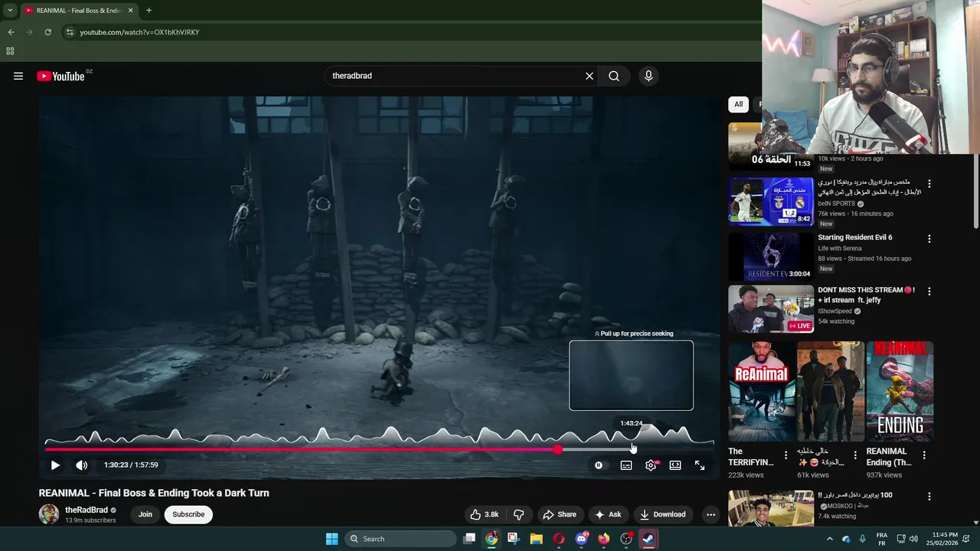The image size is (980, 551).
Task: Select the All filter chip
Action: point(738,104)
